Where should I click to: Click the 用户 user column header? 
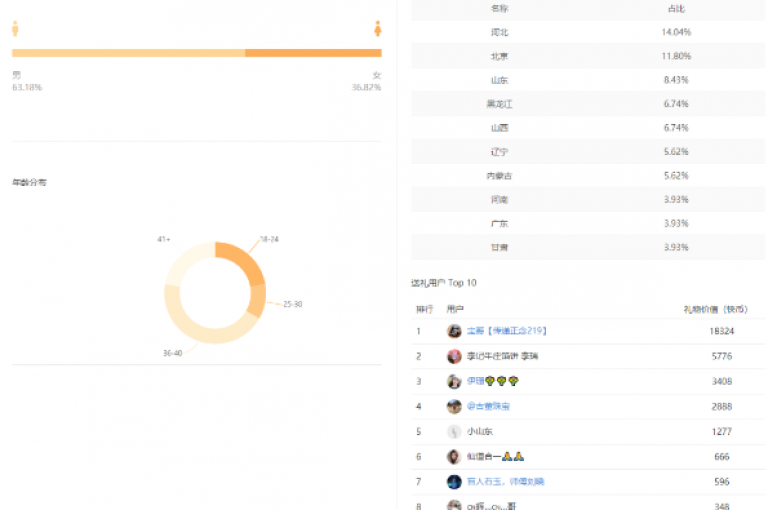click(x=455, y=309)
